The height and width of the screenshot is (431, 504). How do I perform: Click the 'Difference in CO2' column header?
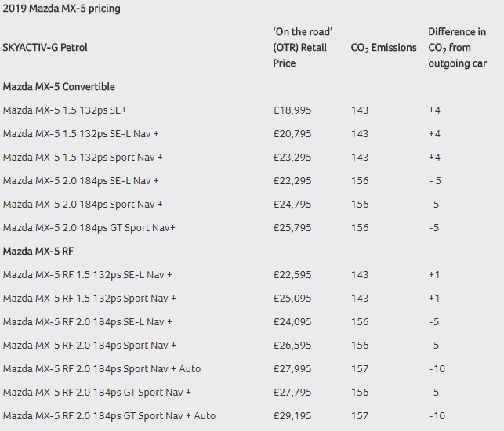(x=457, y=47)
